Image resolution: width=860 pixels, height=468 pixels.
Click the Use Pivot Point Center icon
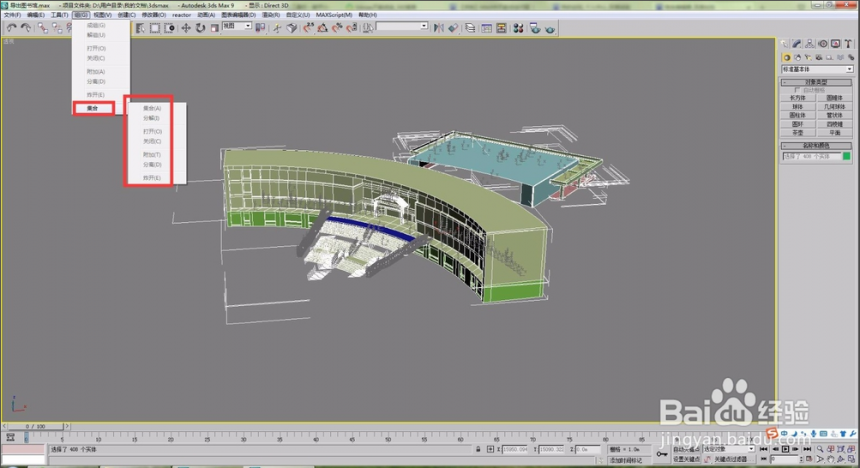(x=260, y=27)
